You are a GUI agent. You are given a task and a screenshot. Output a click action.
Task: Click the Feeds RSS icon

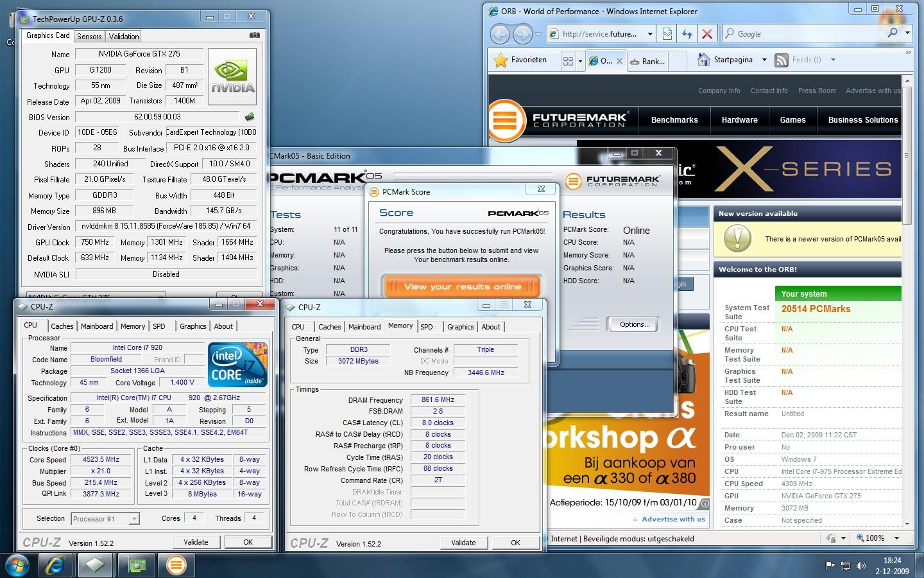point(782,60)
